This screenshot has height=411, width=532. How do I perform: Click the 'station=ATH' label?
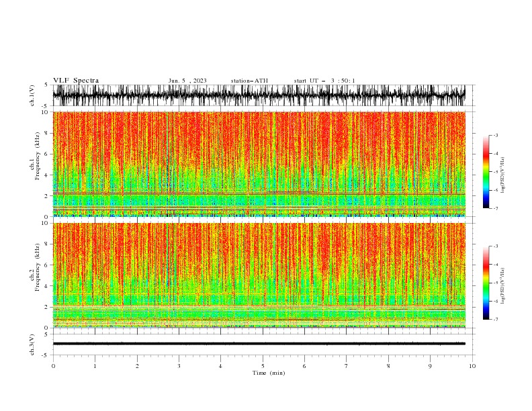[249, 81]
